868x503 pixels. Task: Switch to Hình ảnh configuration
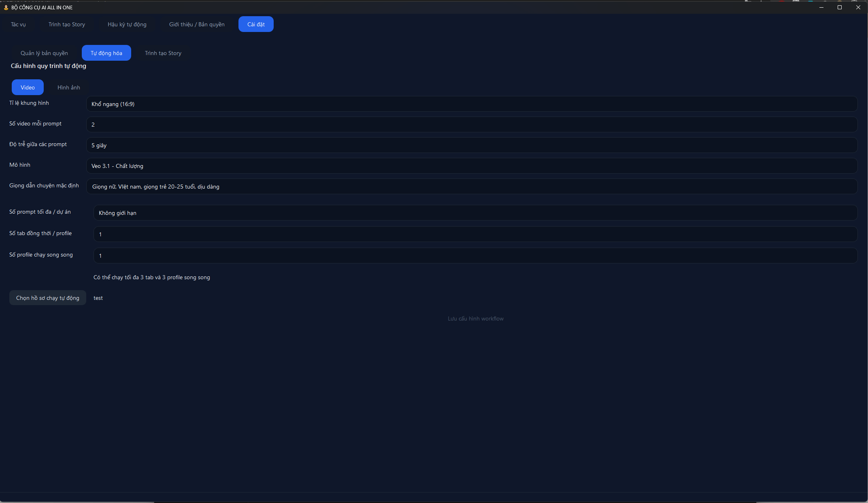[68, 87]
